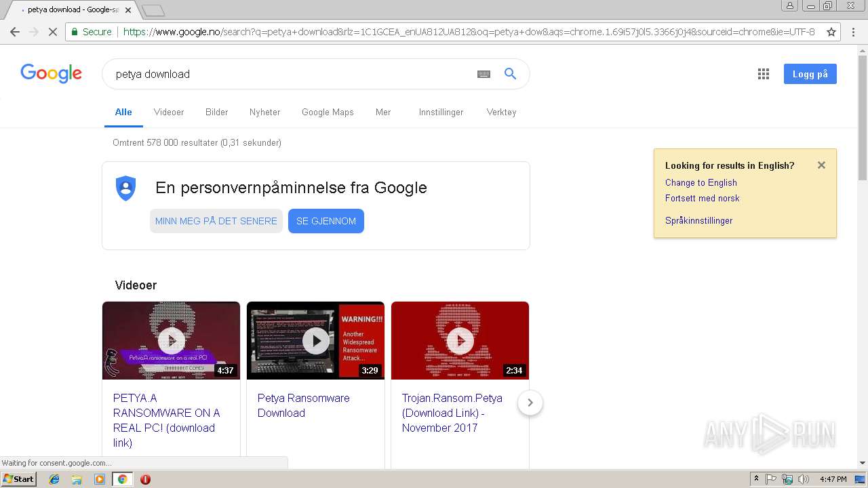Click the Secure padlock indicator
The height and width of the screenshot is (488, 868).
[x=92, y=32]
